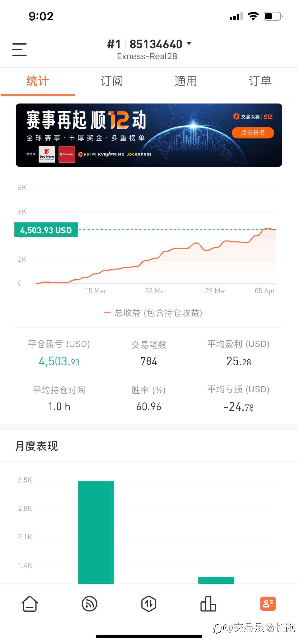Switch to the 通用 tab

[x=186, y=81]
